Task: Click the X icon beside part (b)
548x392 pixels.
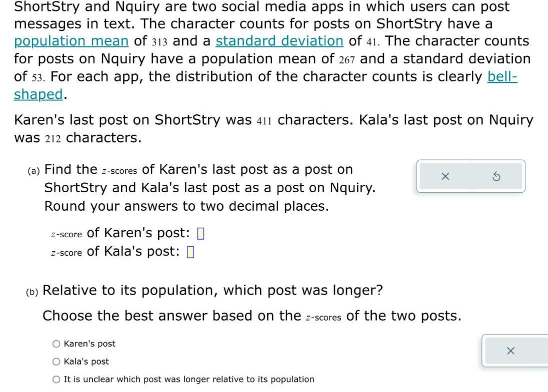Action: pos(510,351)
